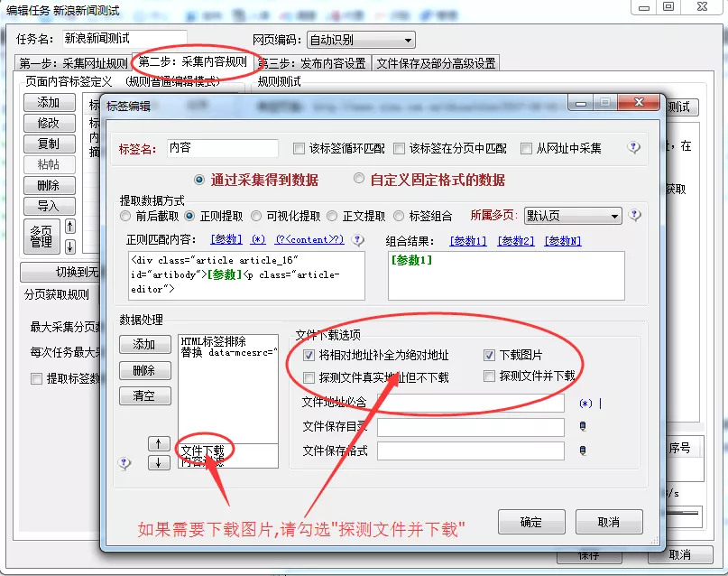Move data processing item up with ↑
Viewport: 728px width, 576px height.
158,444
